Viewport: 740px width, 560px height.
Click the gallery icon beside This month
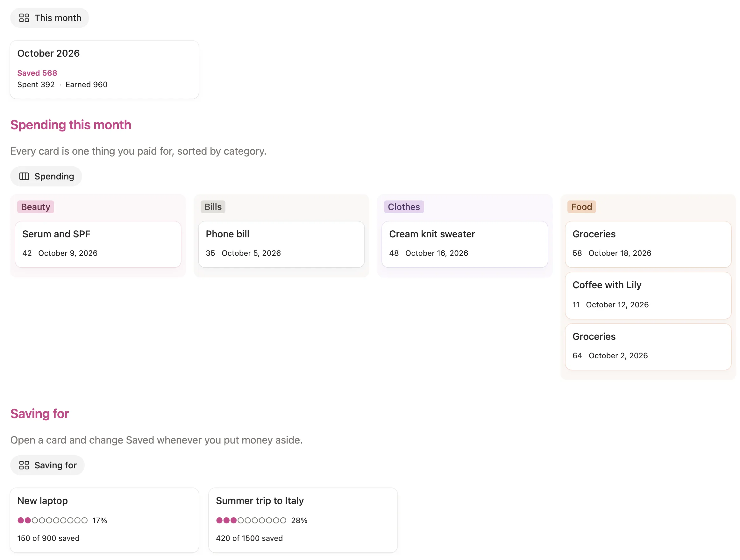tap(24, 18)
